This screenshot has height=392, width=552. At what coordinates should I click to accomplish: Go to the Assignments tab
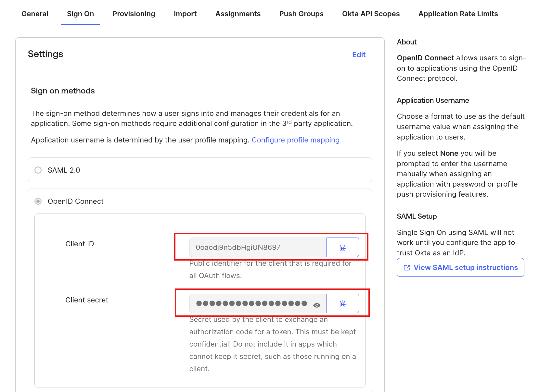click(238, 14)
